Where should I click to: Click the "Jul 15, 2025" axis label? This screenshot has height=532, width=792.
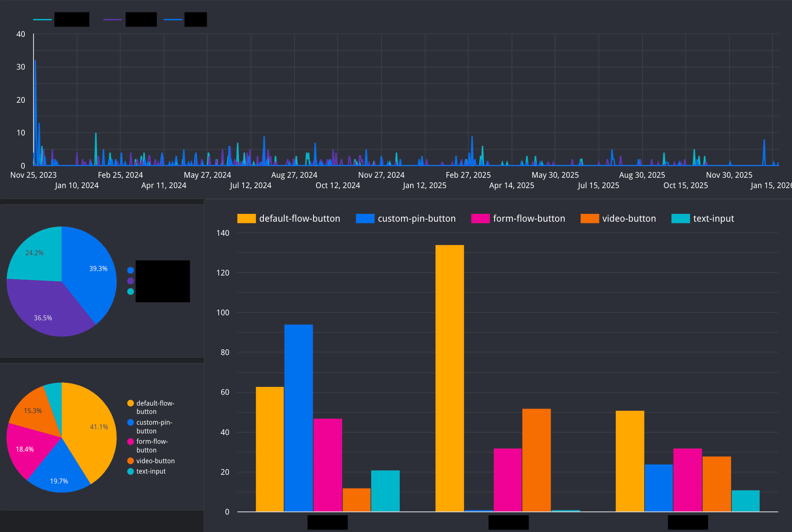coord(599,185)
